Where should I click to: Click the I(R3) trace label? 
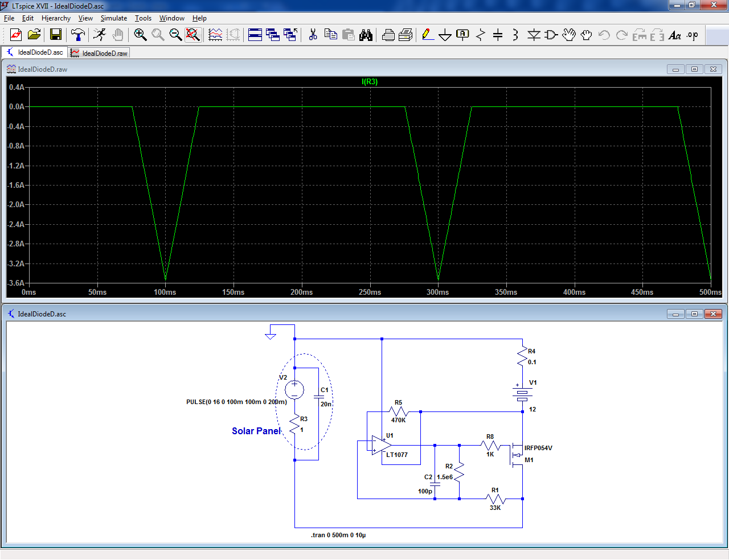pos(370,81)
